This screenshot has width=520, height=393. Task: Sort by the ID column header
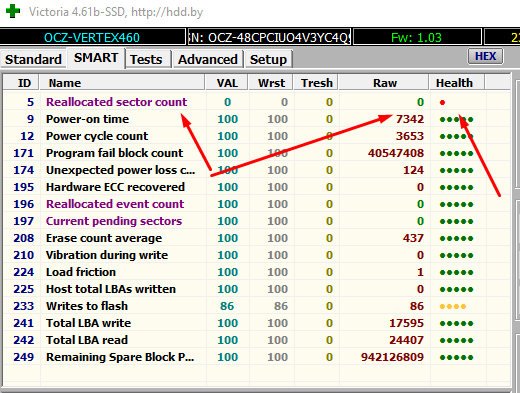point(22,83)
